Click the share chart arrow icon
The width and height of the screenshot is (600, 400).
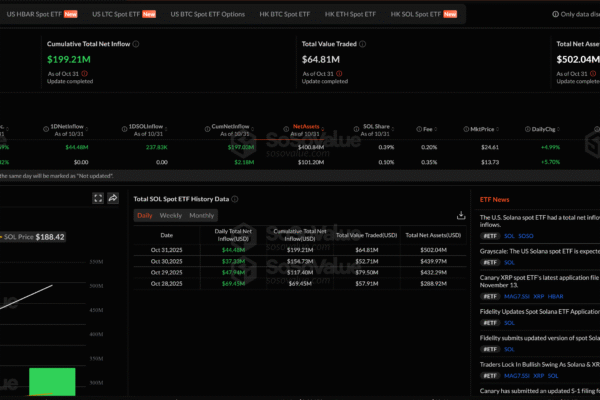[113, 198]
